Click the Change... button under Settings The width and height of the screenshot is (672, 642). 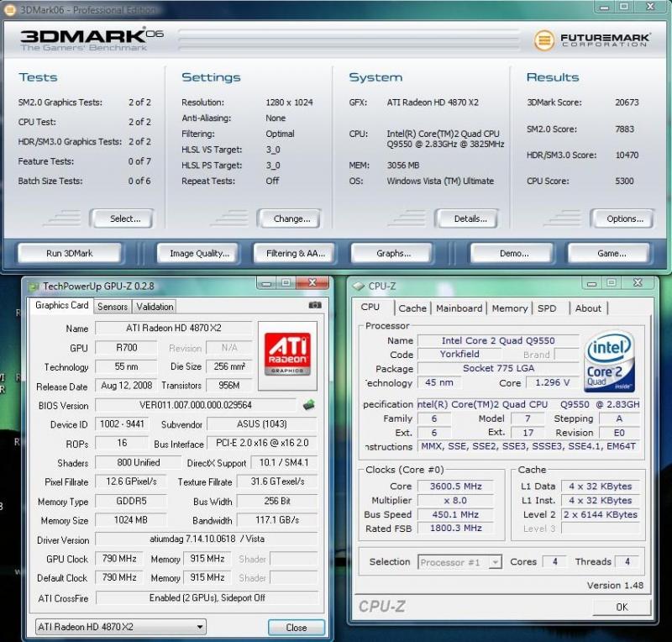coord(291,218)
